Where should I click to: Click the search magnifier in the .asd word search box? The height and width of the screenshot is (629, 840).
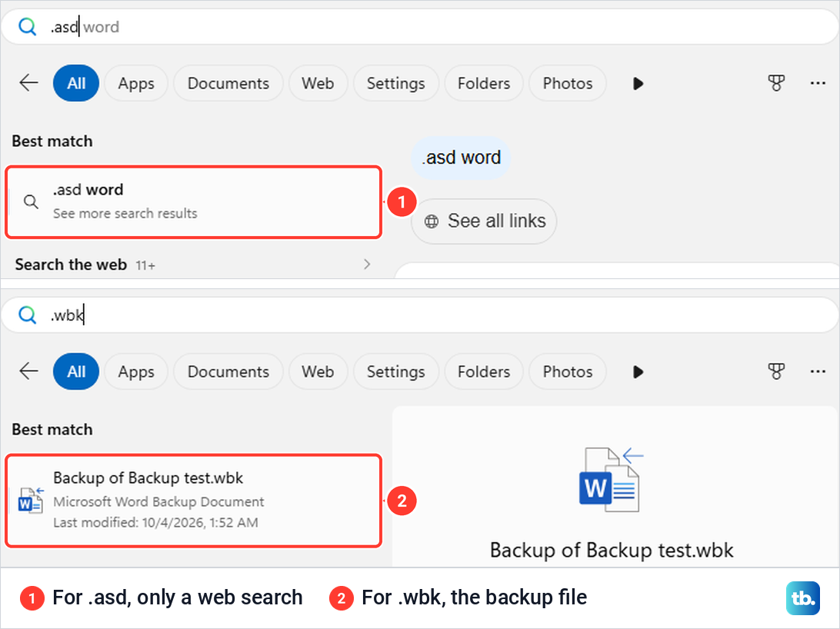point(27,26)
